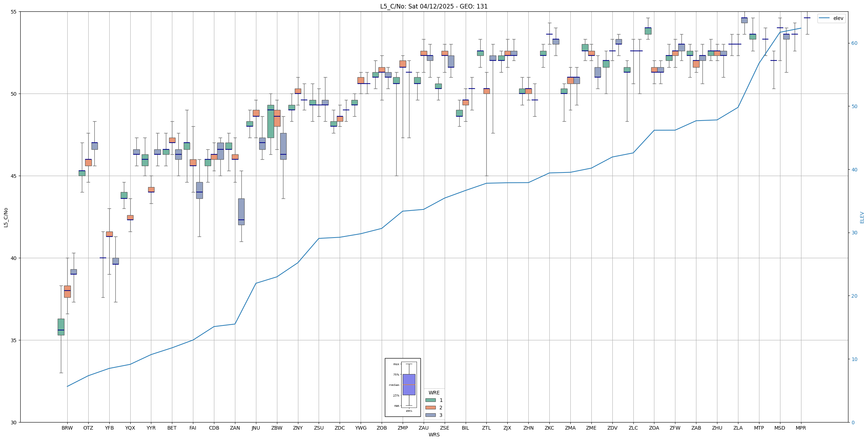The image size is (868, 441).
Task: Click the 55 tick on left axis
Action: tap(14, 12)
